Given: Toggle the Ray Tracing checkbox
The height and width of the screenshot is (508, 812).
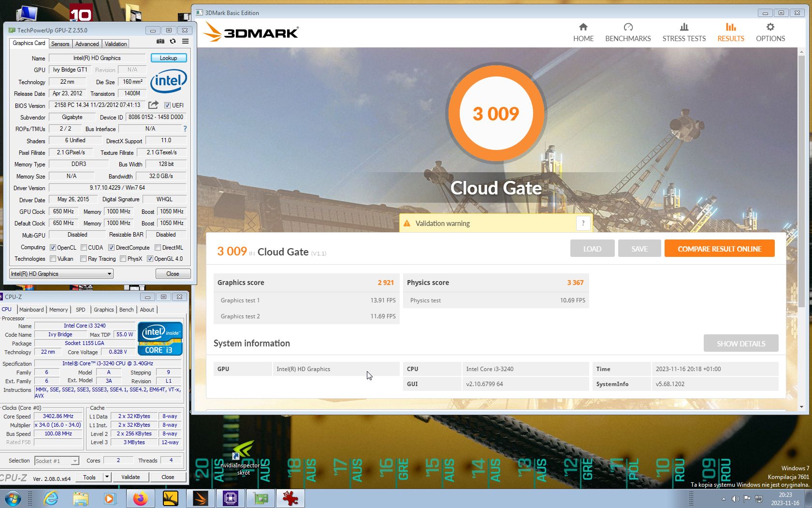Looking at the screenshot, I should (x=84, y=259).
